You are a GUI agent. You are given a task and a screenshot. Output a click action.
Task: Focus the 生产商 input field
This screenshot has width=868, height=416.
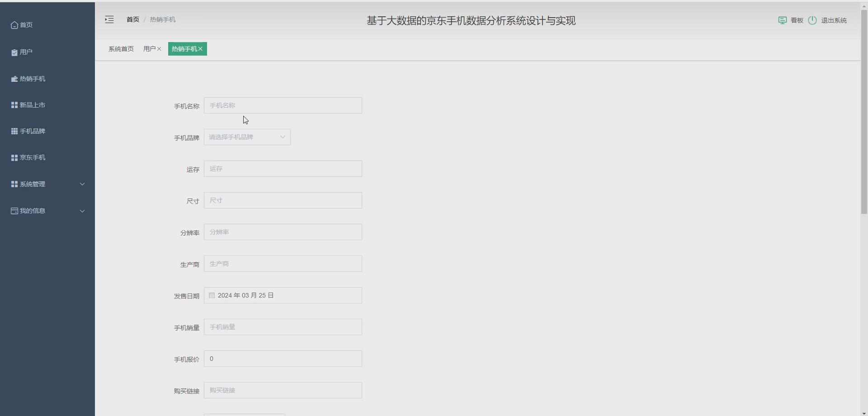(x=283, y=264)
